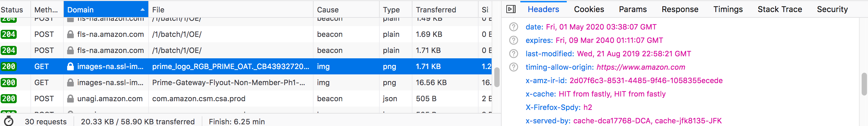Viewport: 868px width, 126px height.
Task: Click lock icon of selected images-na request
Action: click(x=70, y=67)
